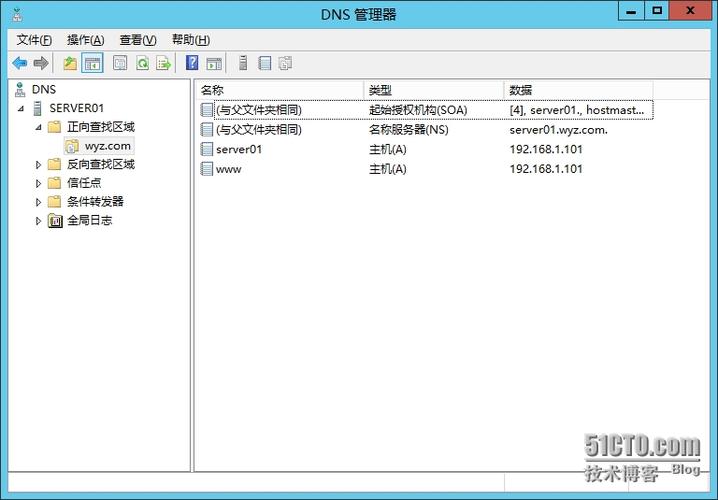Toggle the show/hide action pane icon
Screen dimensions: 718x500
pos(214,63)
